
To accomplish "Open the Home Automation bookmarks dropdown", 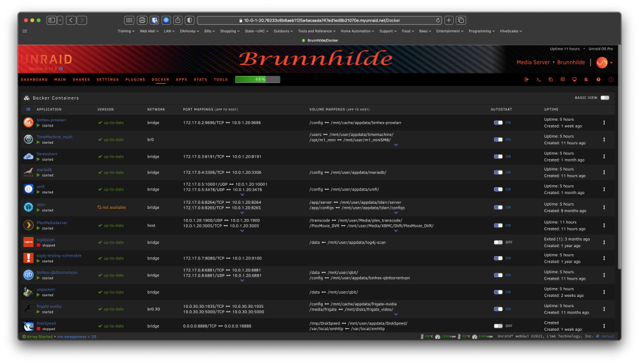I will 357,31.
